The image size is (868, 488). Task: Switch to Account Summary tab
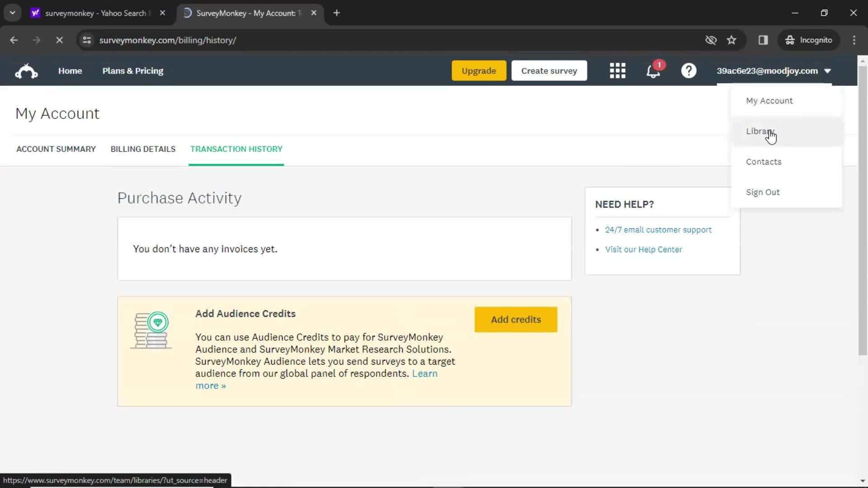(x=56, y=149)
